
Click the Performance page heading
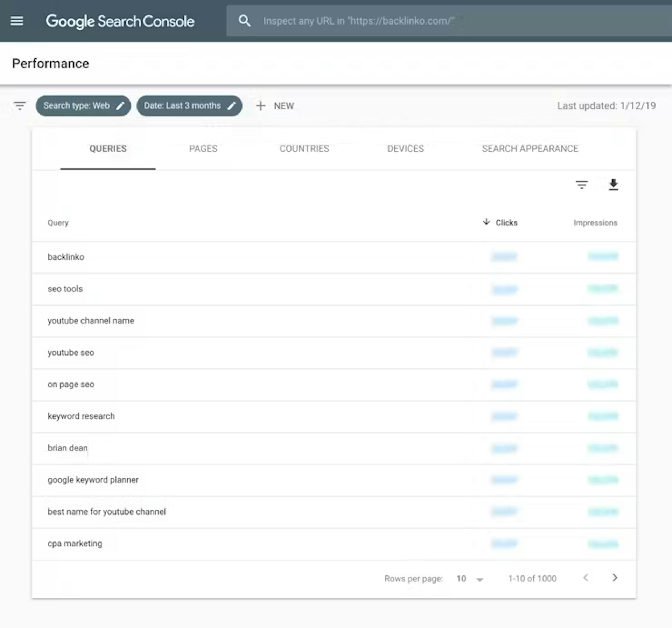click(x=51, y=63)
